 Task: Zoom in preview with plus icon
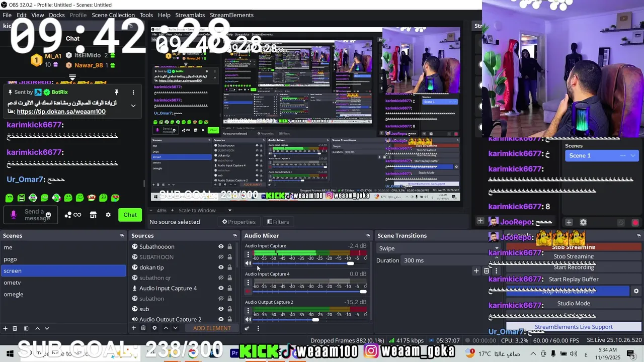click(x=172, y=210)
